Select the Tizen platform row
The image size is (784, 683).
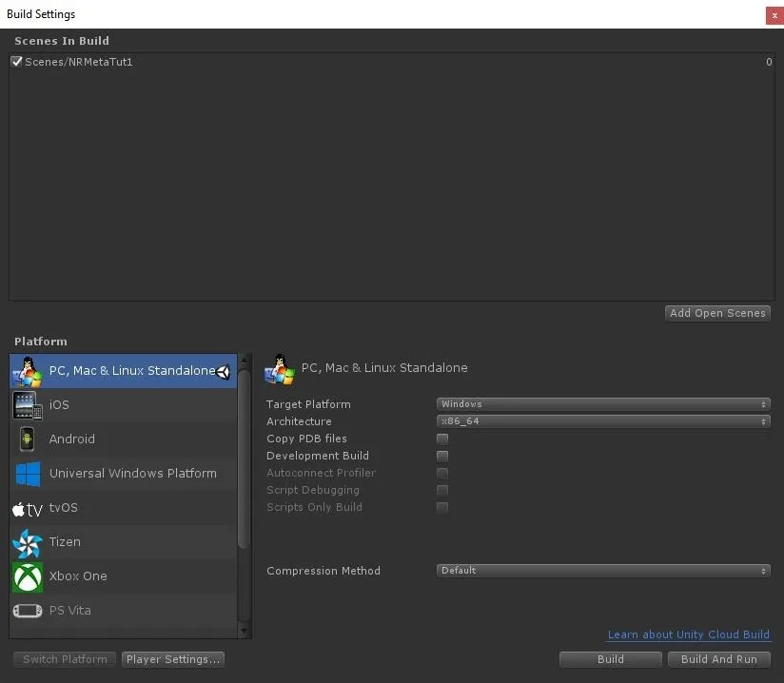click(x=123, y=542)
